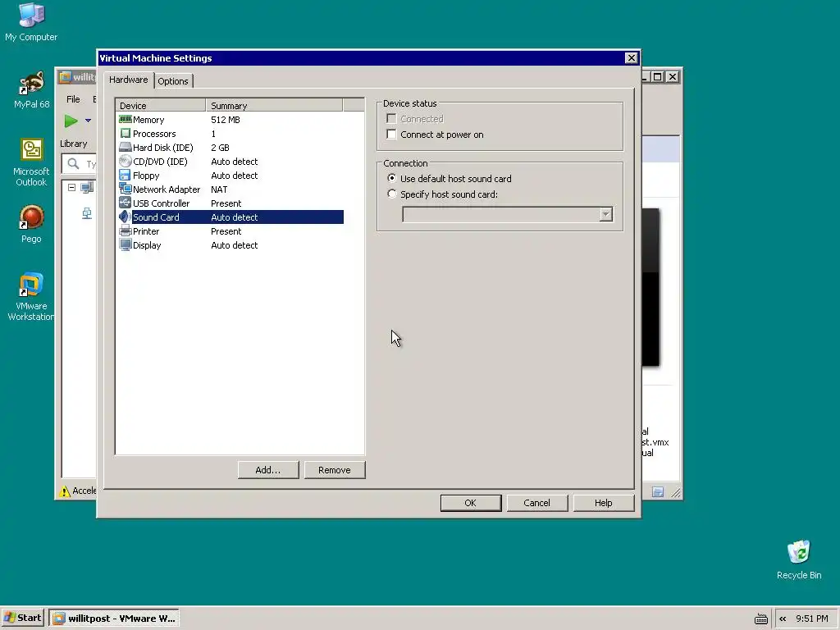Click the USB Controller Present summary
Viewport: 840px width, 630px height.
pos(226,203)
